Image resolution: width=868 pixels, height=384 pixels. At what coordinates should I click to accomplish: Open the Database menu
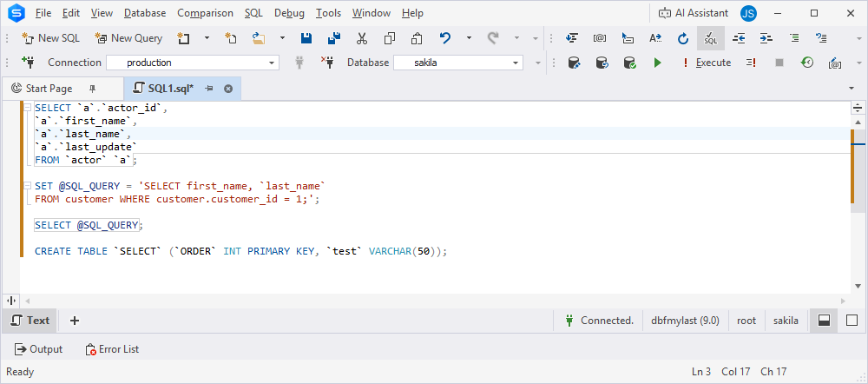145,13
